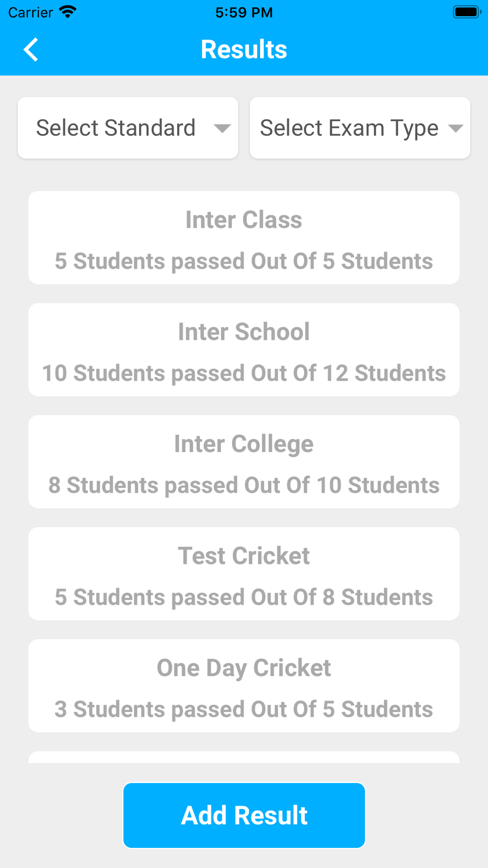Click "10 Students passed Out Of 12 Students" text
The height and width of the screenshot is (868, 488).
coord(244,373)
